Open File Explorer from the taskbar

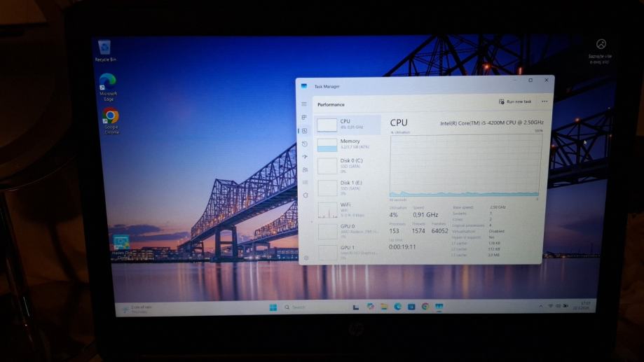pos(384,307)
